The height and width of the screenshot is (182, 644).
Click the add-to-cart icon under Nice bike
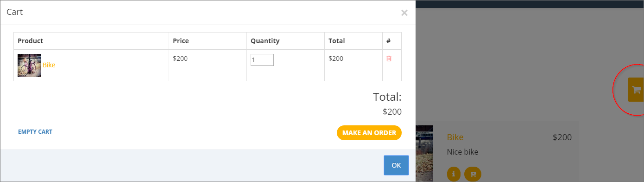coord(473,174)
